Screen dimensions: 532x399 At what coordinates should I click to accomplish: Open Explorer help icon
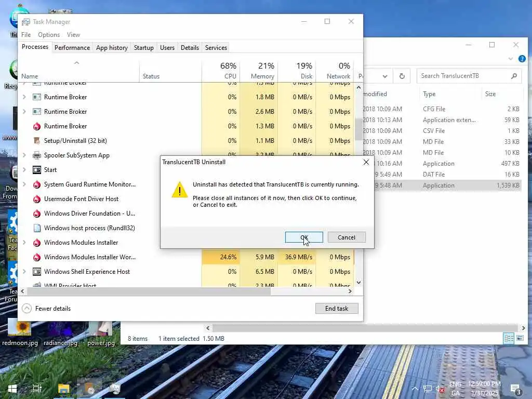click(522, 59)
